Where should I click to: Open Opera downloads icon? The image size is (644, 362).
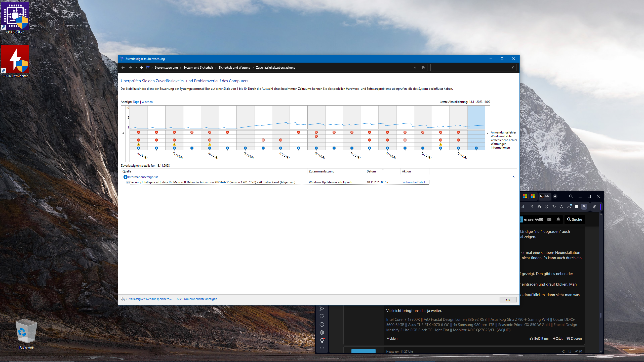[x=569, y=207]
